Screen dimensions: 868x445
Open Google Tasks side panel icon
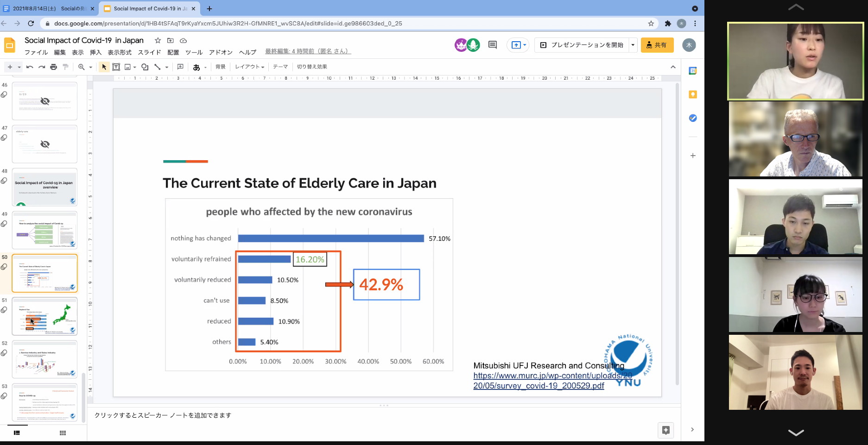coord(692,118)
